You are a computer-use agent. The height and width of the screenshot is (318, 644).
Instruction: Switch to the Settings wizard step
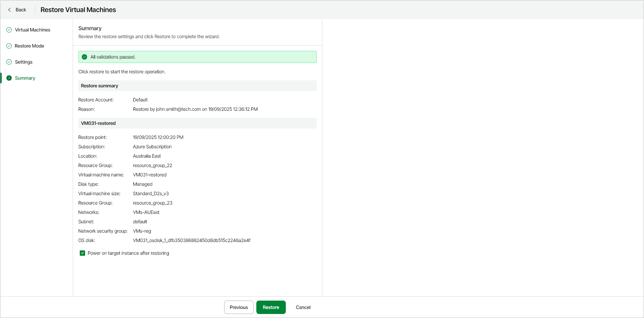(x=24, y=62)
